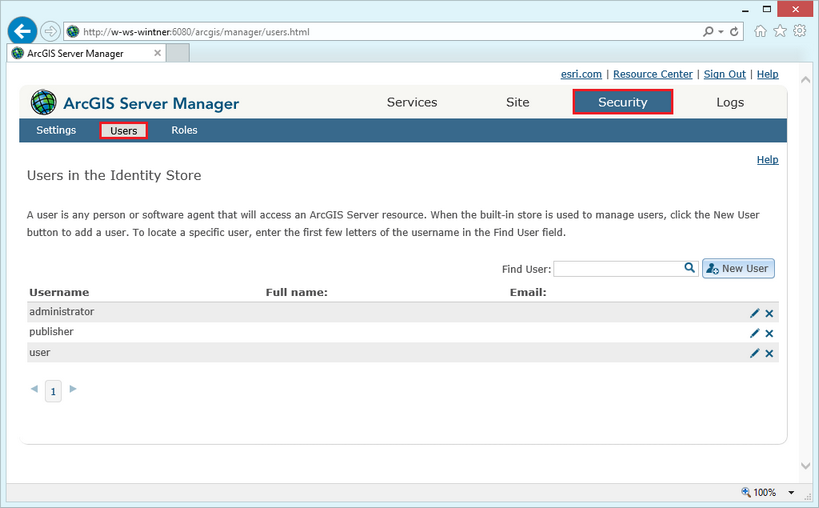This screenshot has height=508, width=819.
Task: Click the Email column header
Action: [528, 292]
